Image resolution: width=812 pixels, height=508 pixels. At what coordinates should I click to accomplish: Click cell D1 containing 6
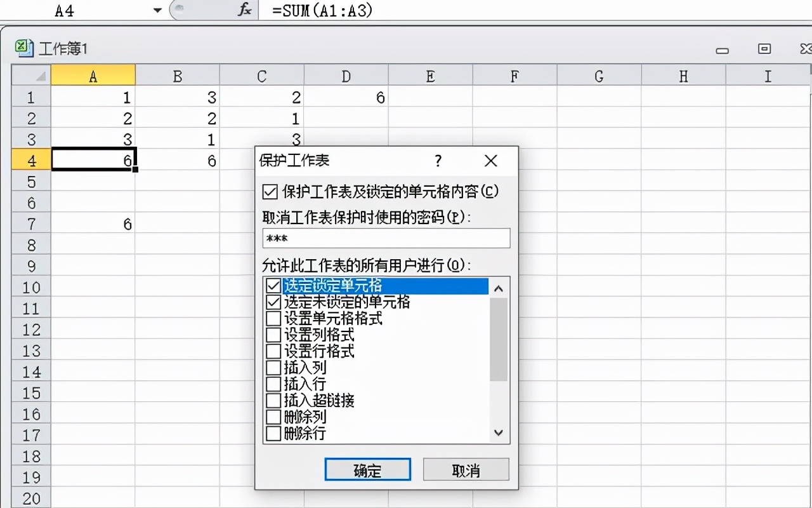[x=346, y=97]
